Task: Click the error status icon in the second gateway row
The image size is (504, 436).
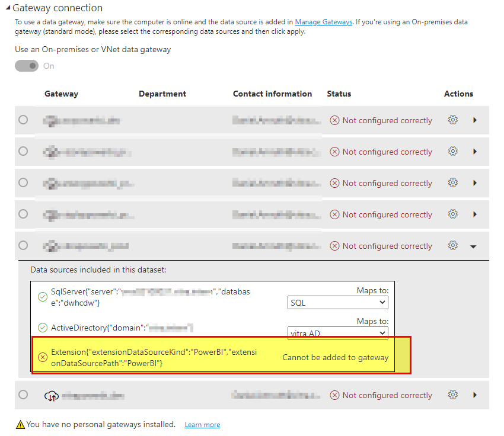Action: tap(334, 152)
